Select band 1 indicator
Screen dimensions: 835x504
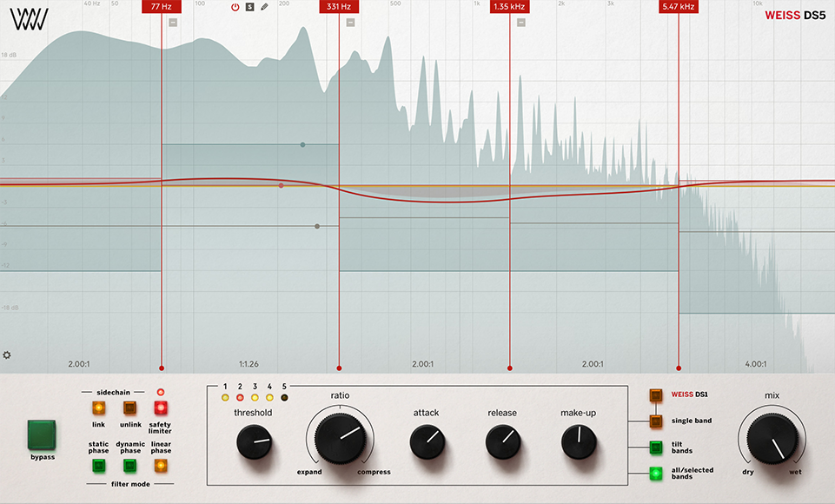[x=225, y=397]
